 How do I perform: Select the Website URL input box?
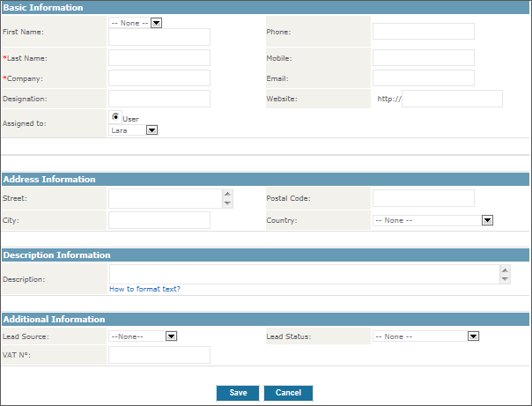pos(452,99)
